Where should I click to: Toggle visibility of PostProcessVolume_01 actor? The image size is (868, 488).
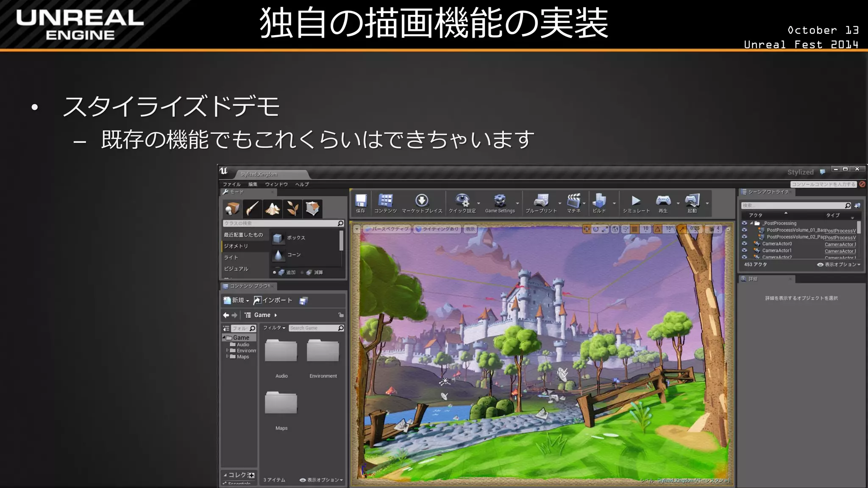745,230
